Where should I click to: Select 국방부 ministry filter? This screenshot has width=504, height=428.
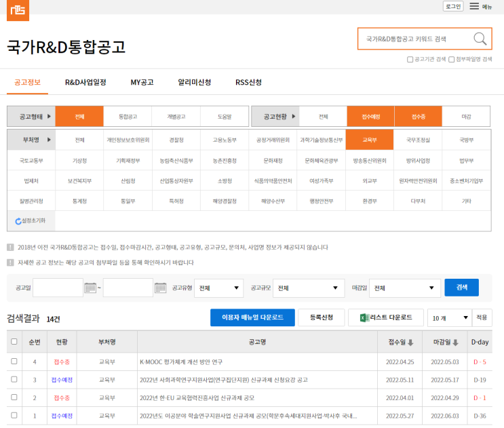pyautogui.click(x=467, y=140)
